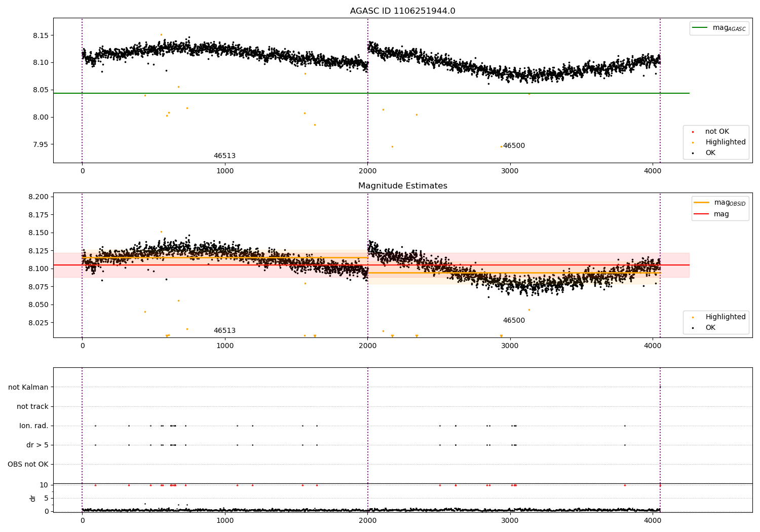This screenshot has width=760, height=532.
Task: Click "OK" in the top plot lower legend
Action: (x=710, y=153)
